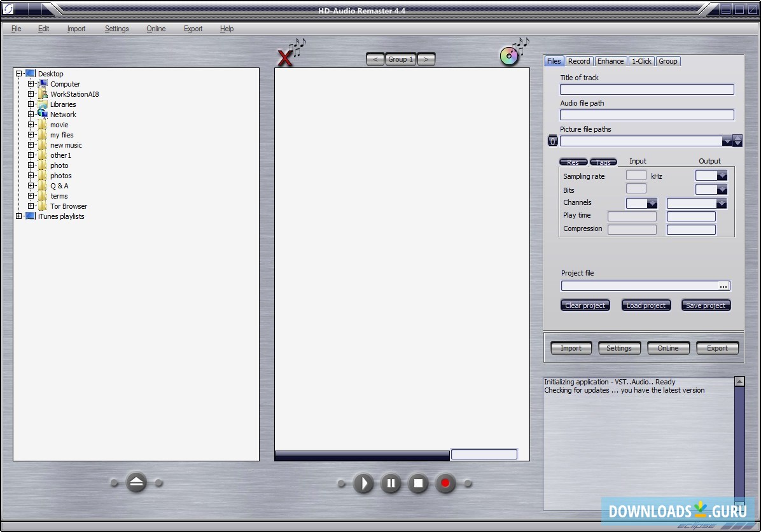This screenshot has width=761, height=532.
Task: Open the File menu
Action: coord(16,29)
